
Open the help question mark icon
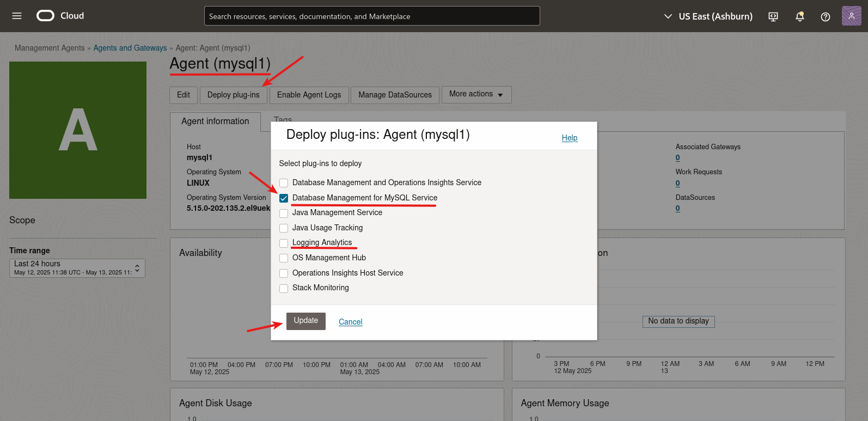pos(826,16)
